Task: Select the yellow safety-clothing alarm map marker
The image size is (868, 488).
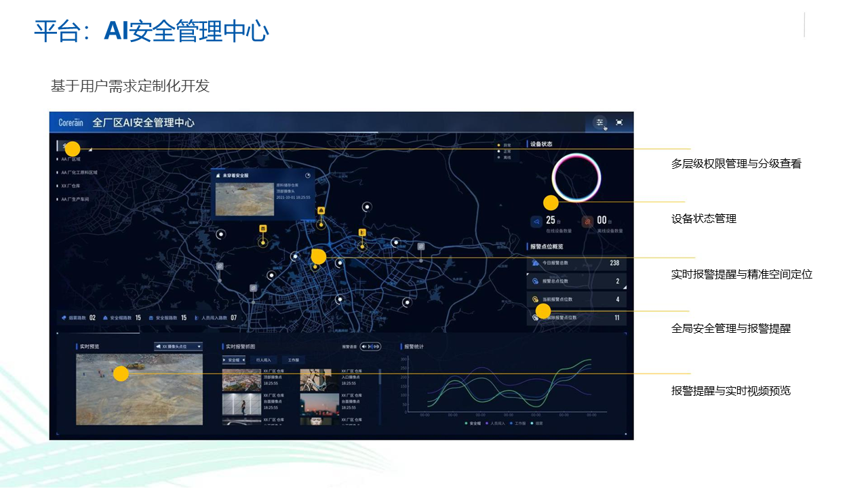Action: (263, 228)
